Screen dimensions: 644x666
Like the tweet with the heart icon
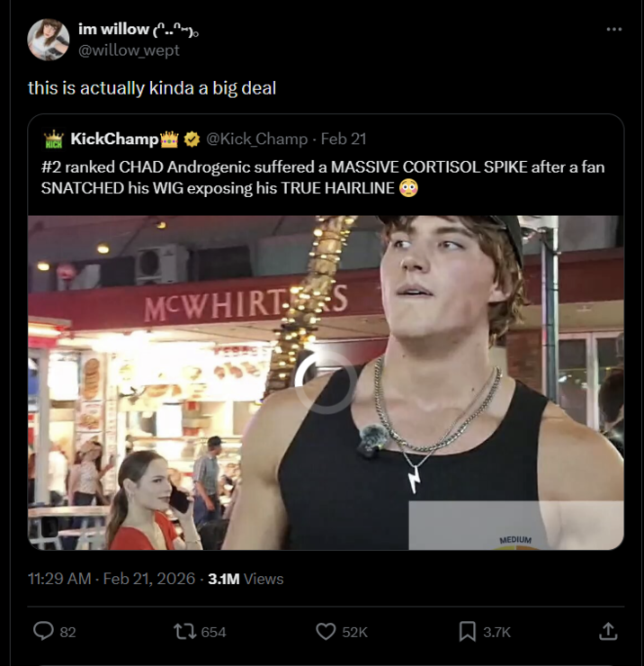326,632
